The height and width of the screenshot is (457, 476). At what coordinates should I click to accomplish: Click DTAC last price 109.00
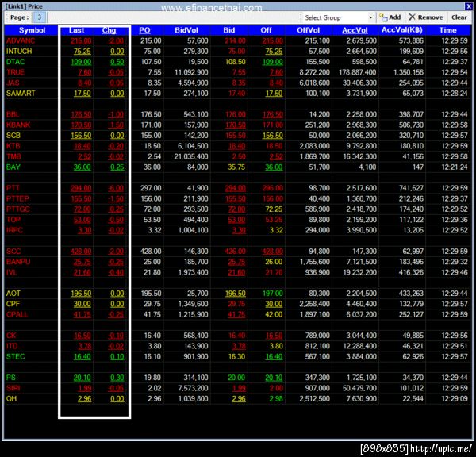click(81, 62)
